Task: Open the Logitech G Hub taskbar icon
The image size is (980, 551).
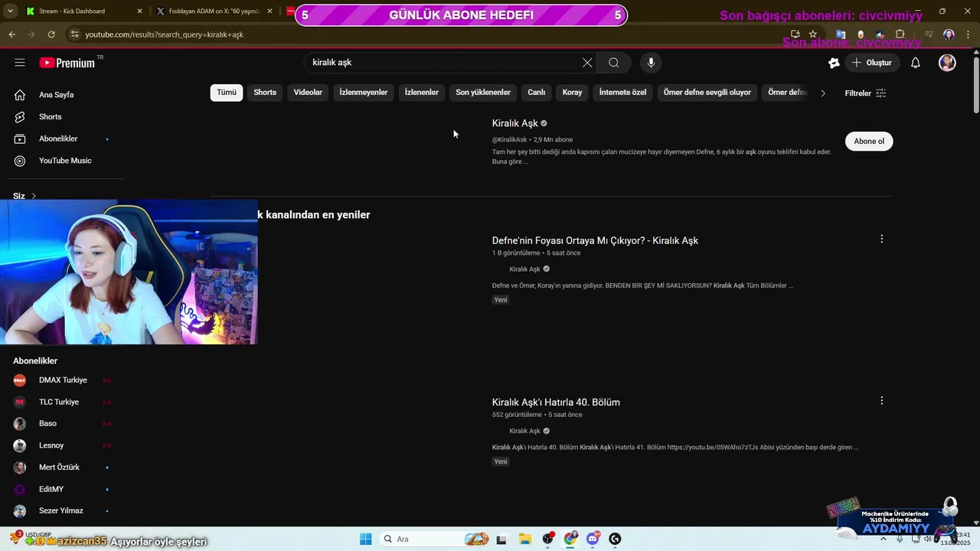Action: tap(615, 539)
